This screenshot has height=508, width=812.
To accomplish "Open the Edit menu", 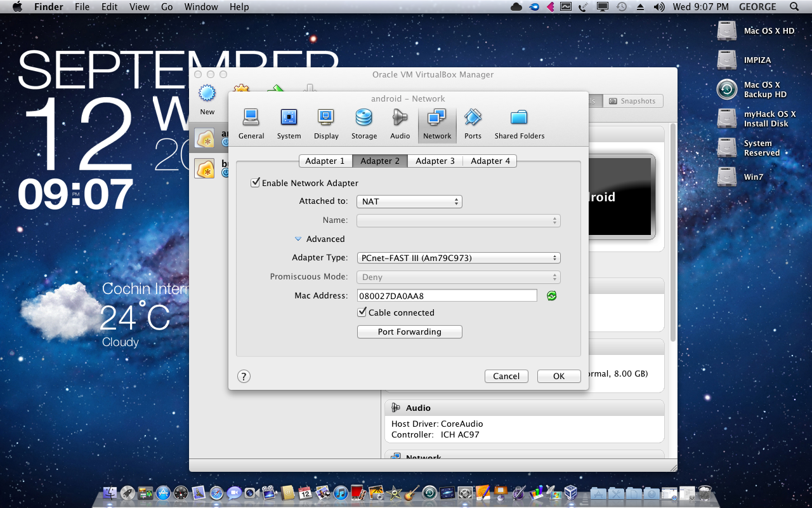I will click(109, 7).
